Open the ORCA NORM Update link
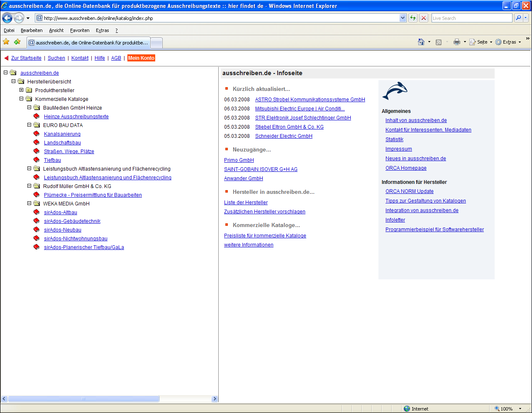The image size is (532, 413). pyautogui.click(x=410, y=191)
